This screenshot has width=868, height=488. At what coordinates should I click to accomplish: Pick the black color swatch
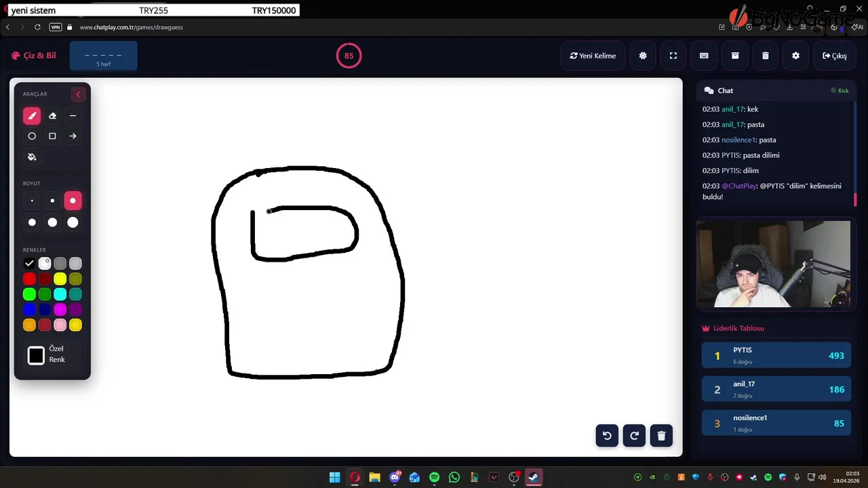[29, 264]
